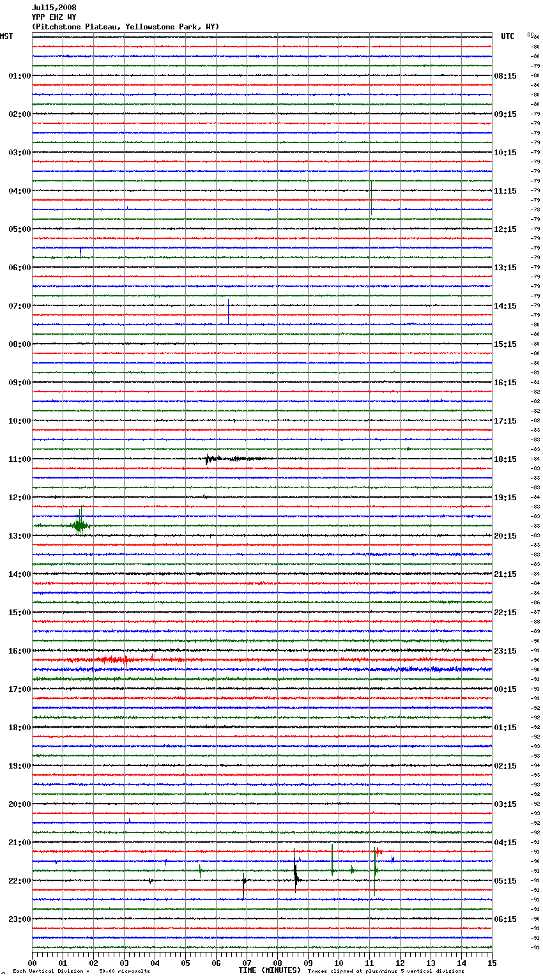Viewport: 543px width, 980px height.
Task: Click the small blue spike below 20:15 red trace
Action: pos(130,821)
